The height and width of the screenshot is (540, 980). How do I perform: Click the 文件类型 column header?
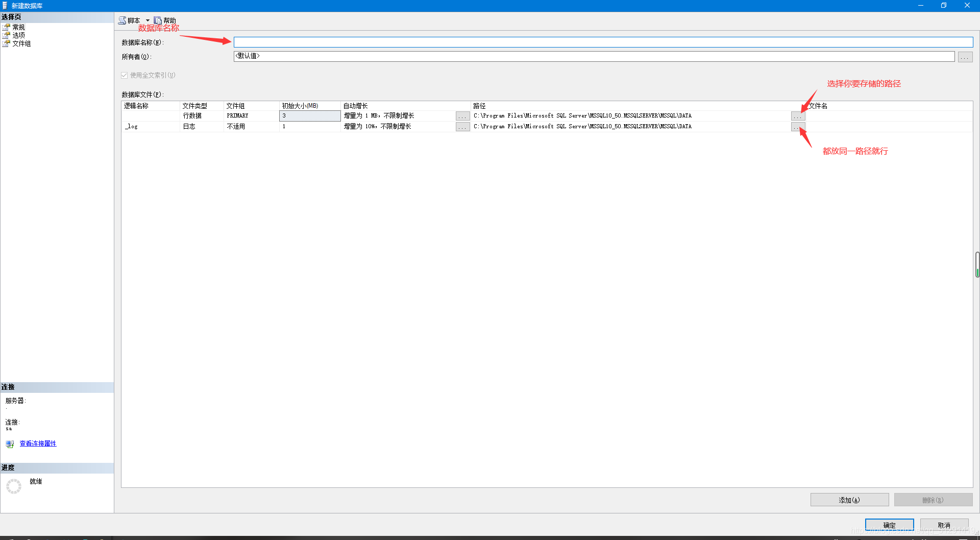click(202, 106)
